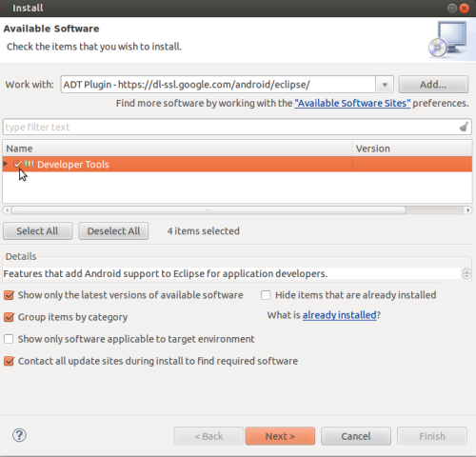Image resolution: width=476 pixels, height=457 pixels.
Task: Click the Name column header
Action: [x=177, y=149]
